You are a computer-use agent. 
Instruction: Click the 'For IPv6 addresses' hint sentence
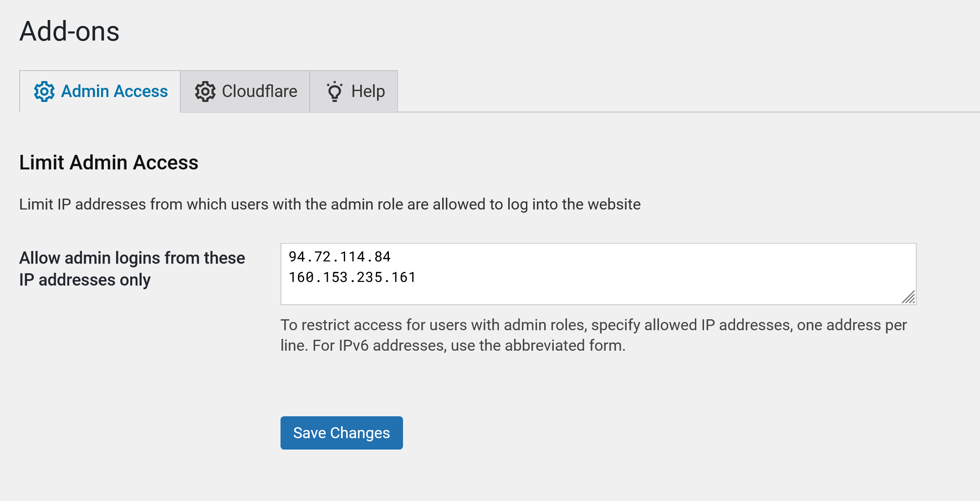[469, 345]
